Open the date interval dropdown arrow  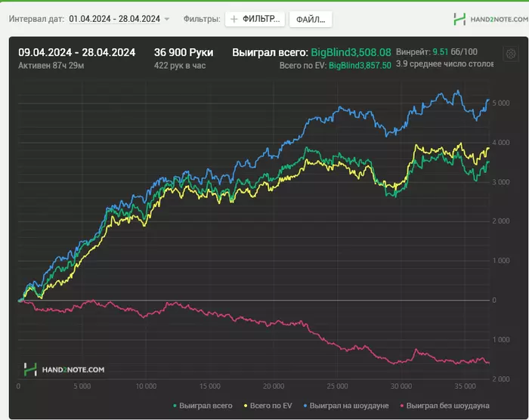click(x=167, y=19)
